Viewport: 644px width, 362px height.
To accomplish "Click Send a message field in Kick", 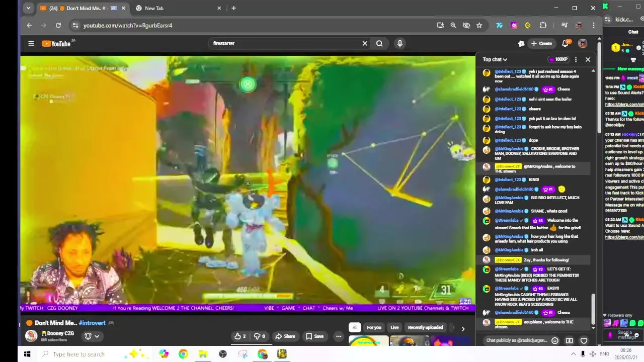I will click(x=627, y=334).
